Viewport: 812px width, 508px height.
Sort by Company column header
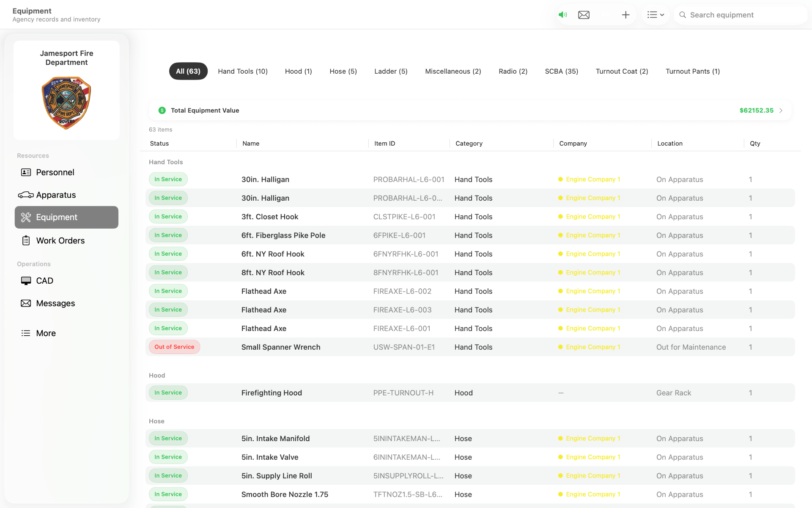point(573,144)
